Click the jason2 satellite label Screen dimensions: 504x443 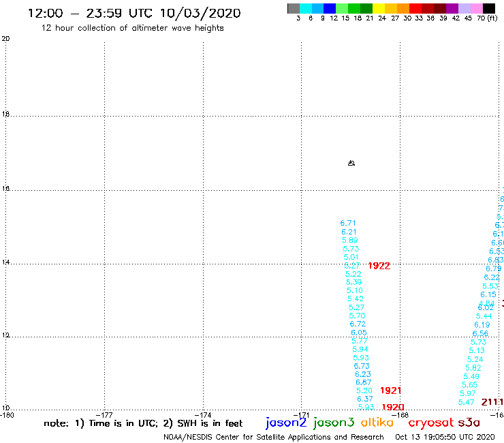pos(286,423)
